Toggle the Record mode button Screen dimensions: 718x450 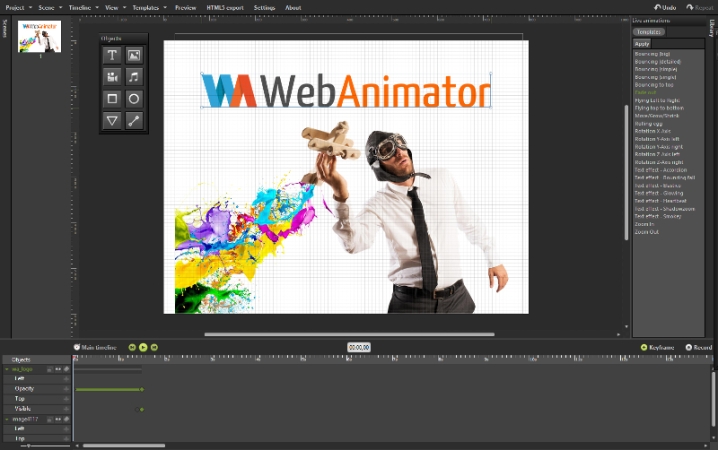[698, 347]
